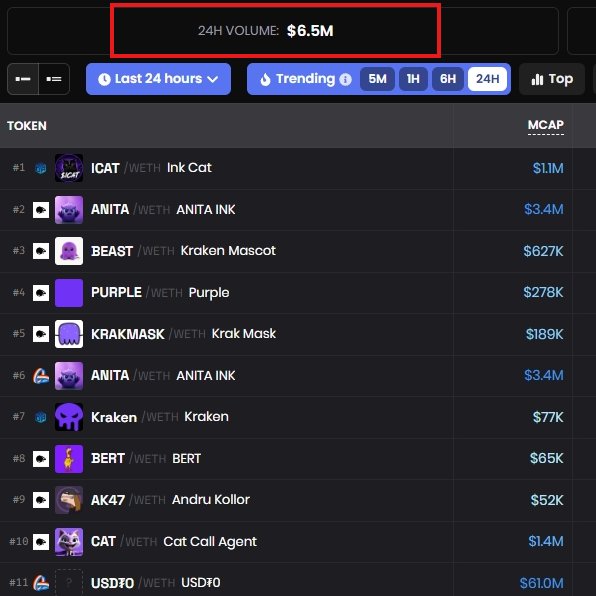Click the Trending info icon
Image resolution: width=596 pixels, height=596 pixels.
pyautogui.click(x=345, y=79)
